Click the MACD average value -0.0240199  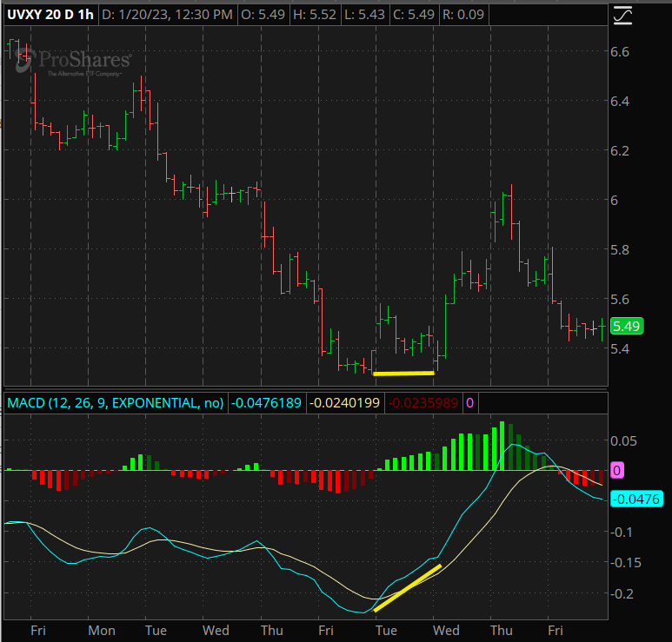click(x=344, y=403)
